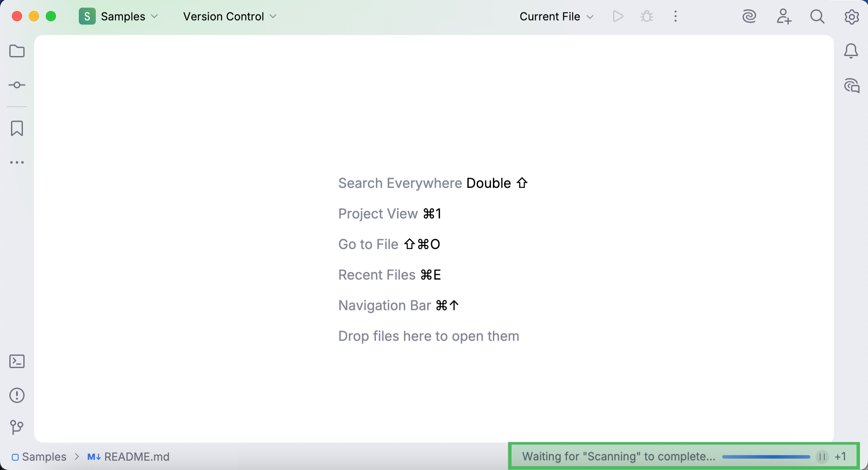Click the More tool windows ellipsis
868x470 pixels.
pos(17,162)
